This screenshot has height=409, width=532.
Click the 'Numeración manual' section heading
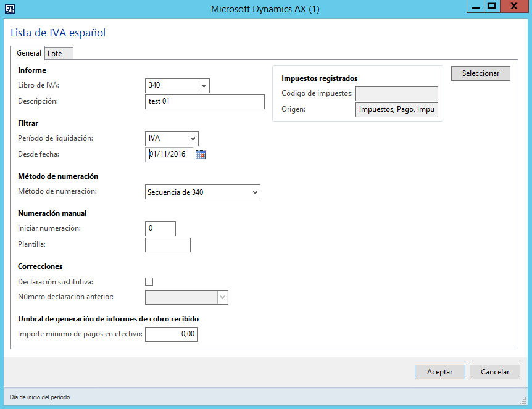tap(52, 213)
